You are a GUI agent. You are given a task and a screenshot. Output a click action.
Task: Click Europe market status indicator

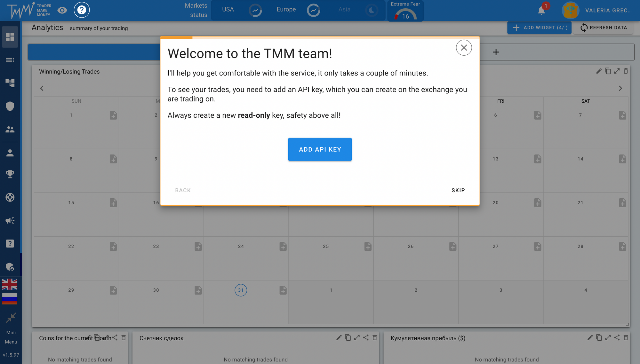point(314,10)
